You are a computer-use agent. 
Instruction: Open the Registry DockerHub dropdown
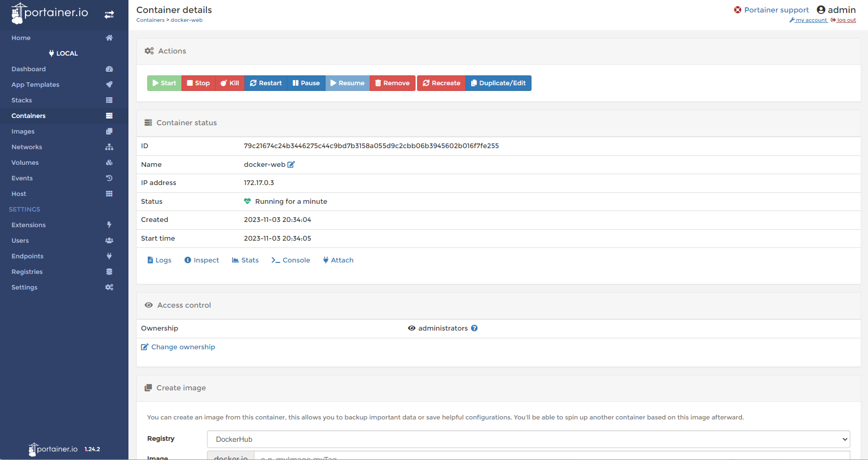tap(528, 439)
